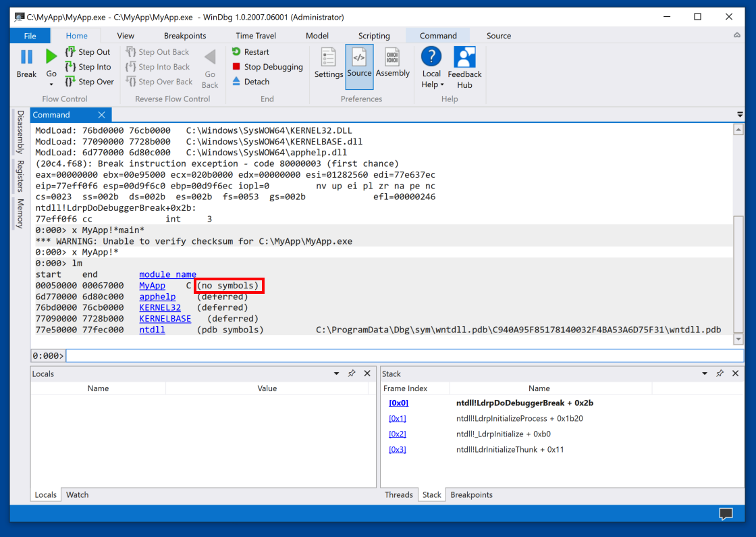Open the Stack panel options dropdown

[705, 374]
